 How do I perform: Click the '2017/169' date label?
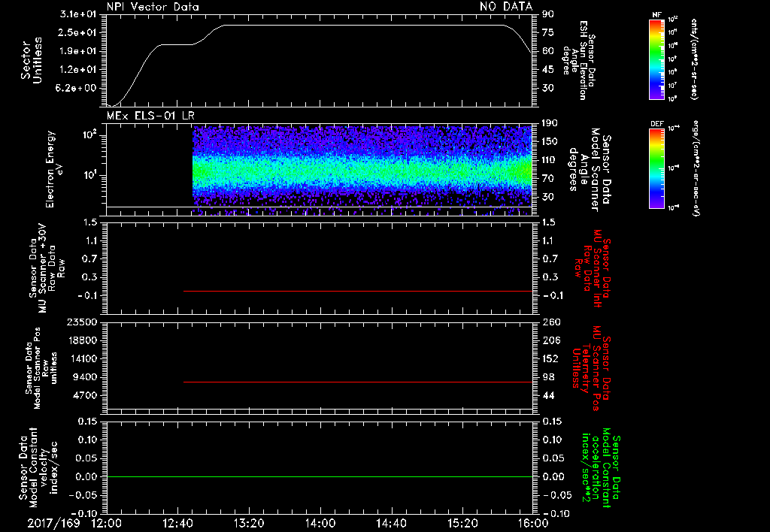pyautogui.click(x=53, y=523)
